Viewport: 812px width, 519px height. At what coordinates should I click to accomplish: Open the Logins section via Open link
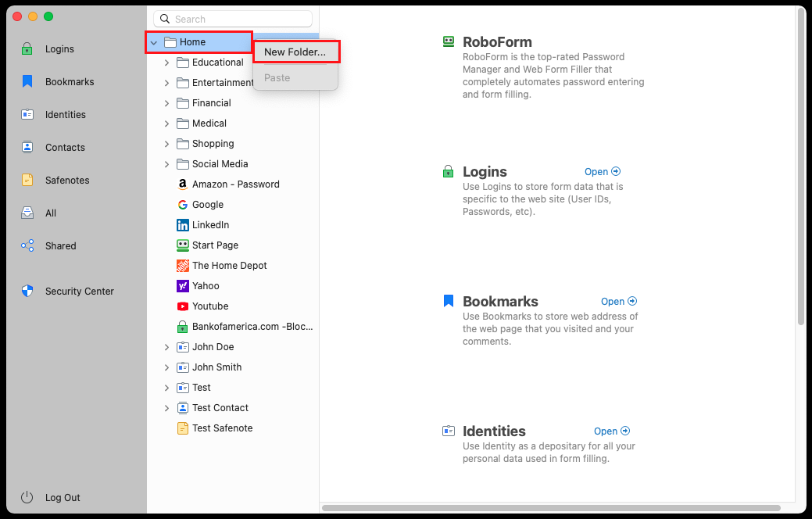[x=603, y=171]
